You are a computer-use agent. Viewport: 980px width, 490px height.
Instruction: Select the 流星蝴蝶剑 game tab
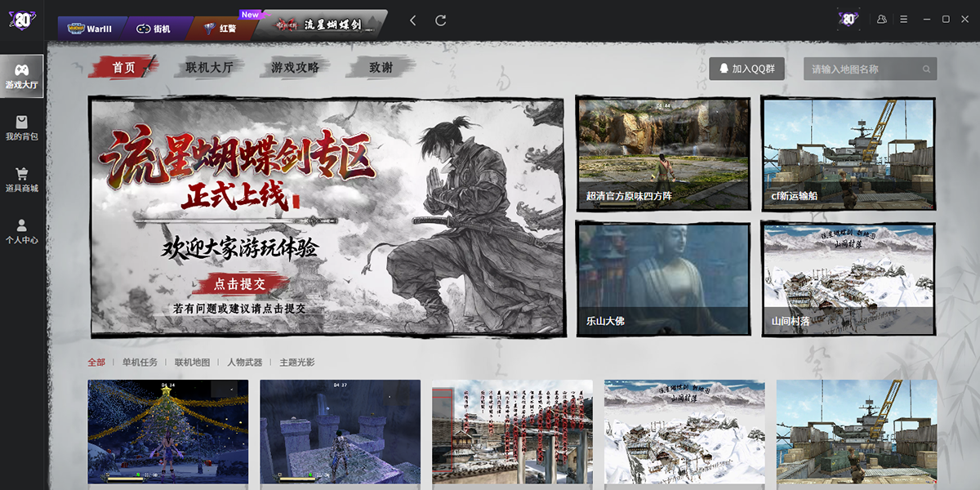tap(320, 25)
